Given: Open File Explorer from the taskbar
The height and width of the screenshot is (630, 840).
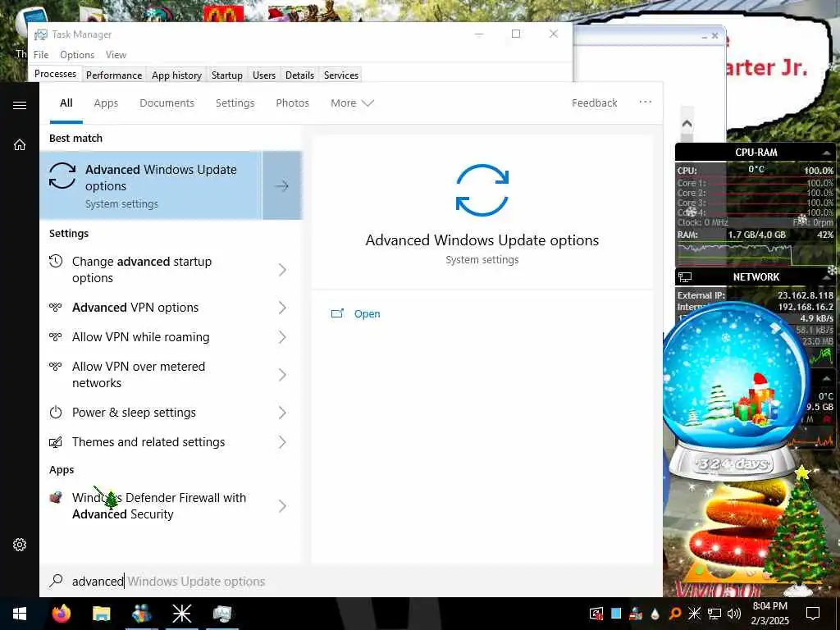Looking at the screenshot, I should [x=101, y=614].
